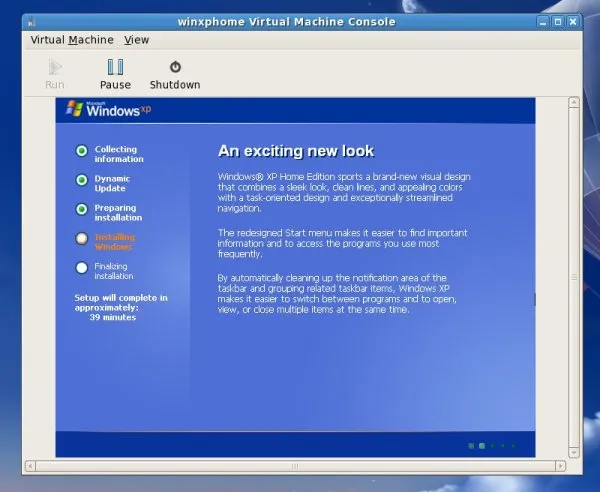Click the vertical scrollbar down arrow
Viewport: 600px width, 492px height.
click(574, 453)
